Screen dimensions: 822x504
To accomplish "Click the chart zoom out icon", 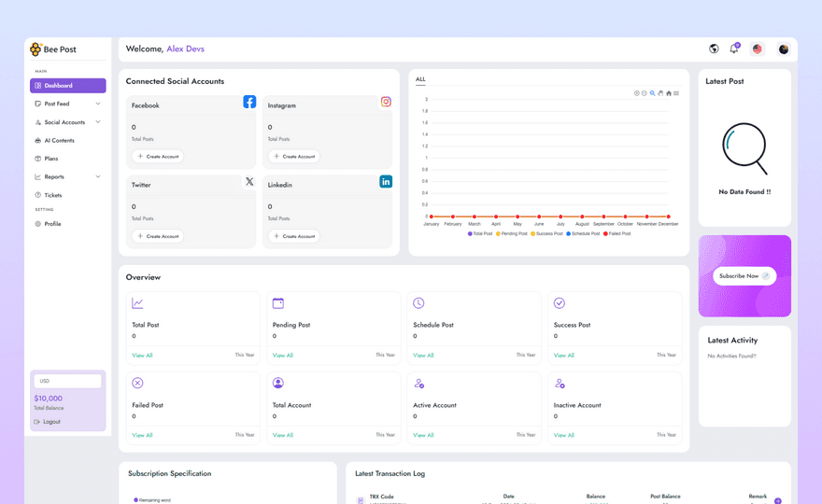I will (x=645, y=93).
